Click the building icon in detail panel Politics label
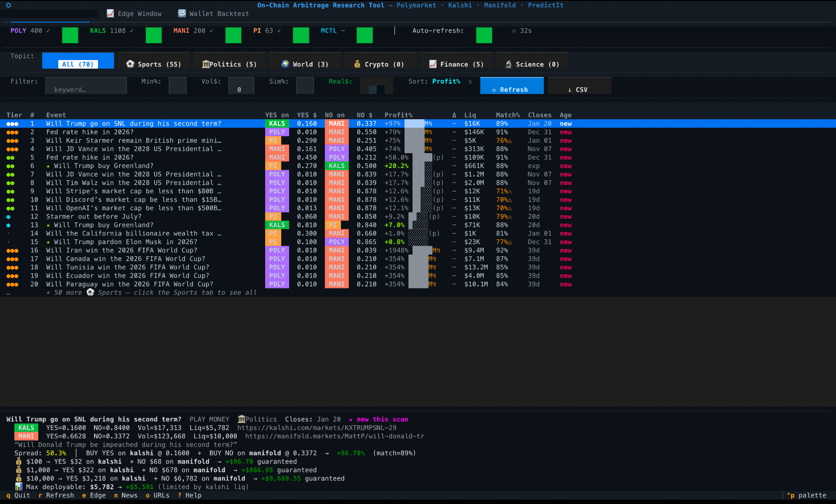The height and width of the screenshot is (504, 836). pyautogui.click(x=242, y=419)
